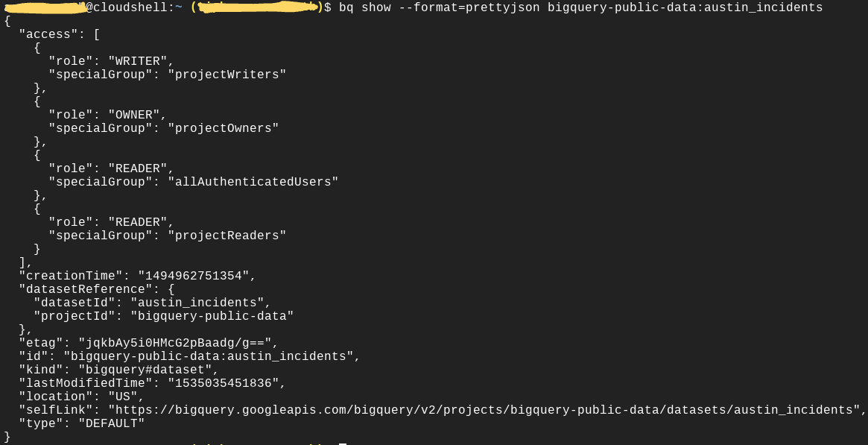Click the dataset argument bigquery-public-data:austin_incidents in command
Screen dimensions: 868x445
click(x=685, y=7)
